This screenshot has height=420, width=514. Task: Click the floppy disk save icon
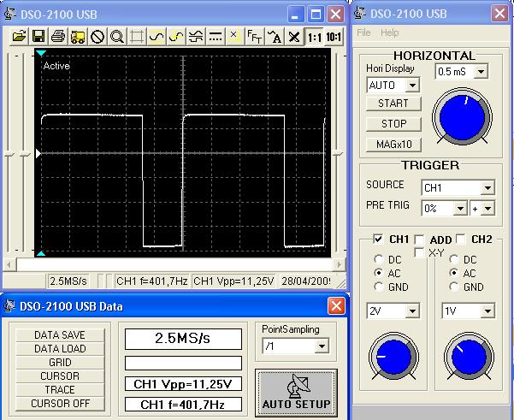pos(38,37)
